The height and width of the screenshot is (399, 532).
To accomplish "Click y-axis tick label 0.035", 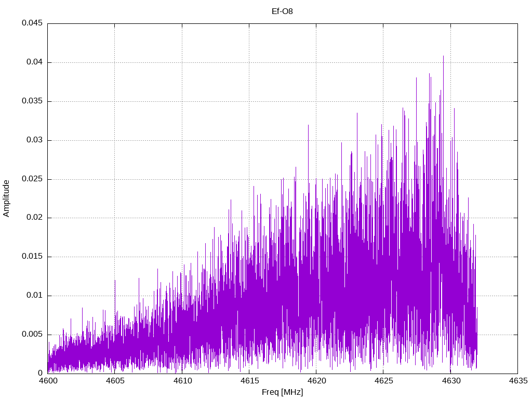I will click(x=32, y=101).
